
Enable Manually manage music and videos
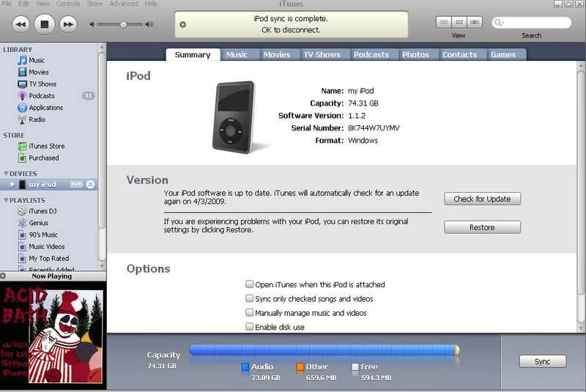[x=249, y=312]
